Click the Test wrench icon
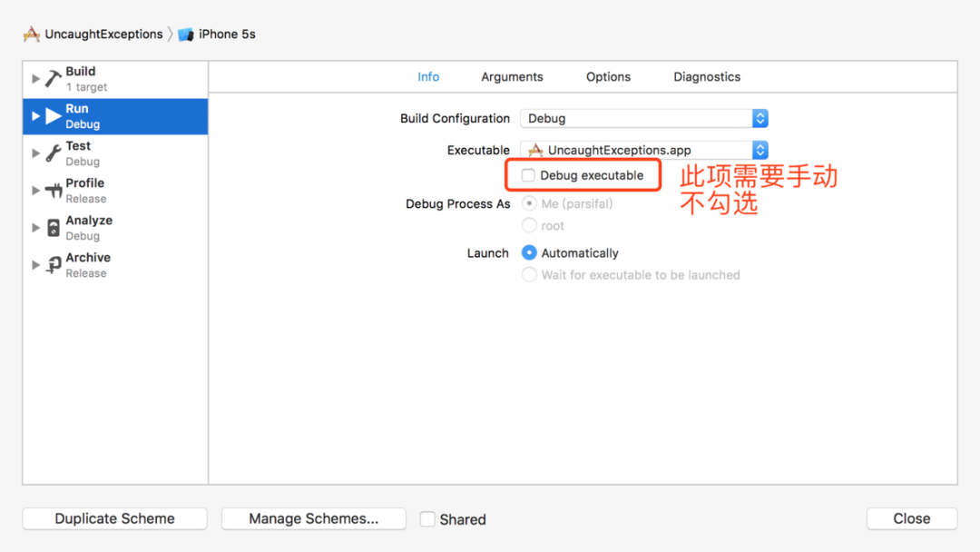The height and width of the screenshot is (552, 980). point(54,153)
